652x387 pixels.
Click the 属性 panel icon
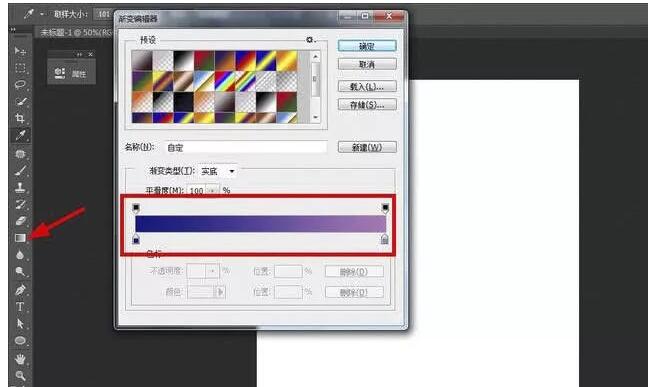tap(60, 73)
